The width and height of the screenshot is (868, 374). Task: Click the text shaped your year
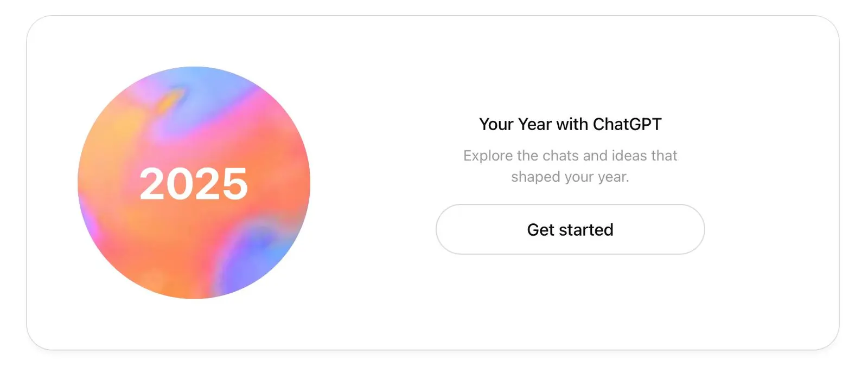point(570,176)
